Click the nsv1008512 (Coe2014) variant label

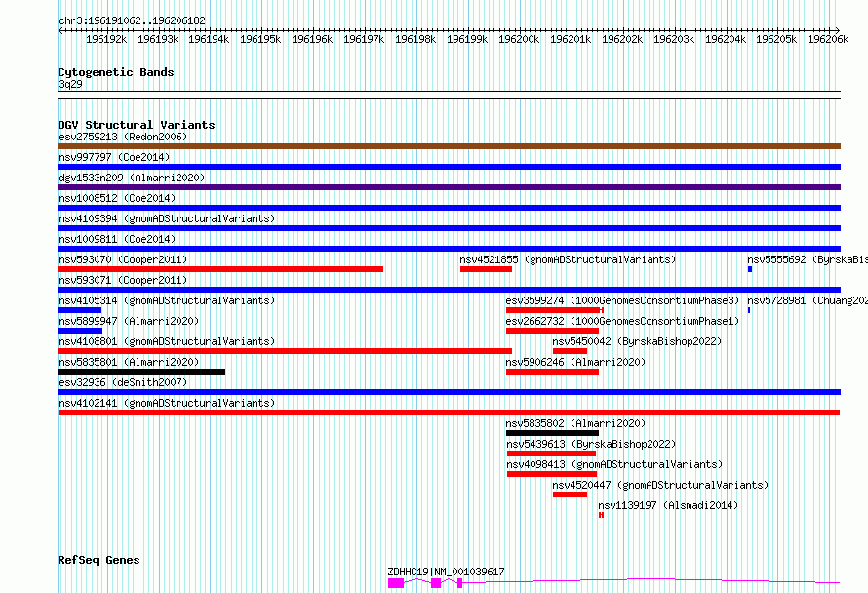click(x=117, y=198)
